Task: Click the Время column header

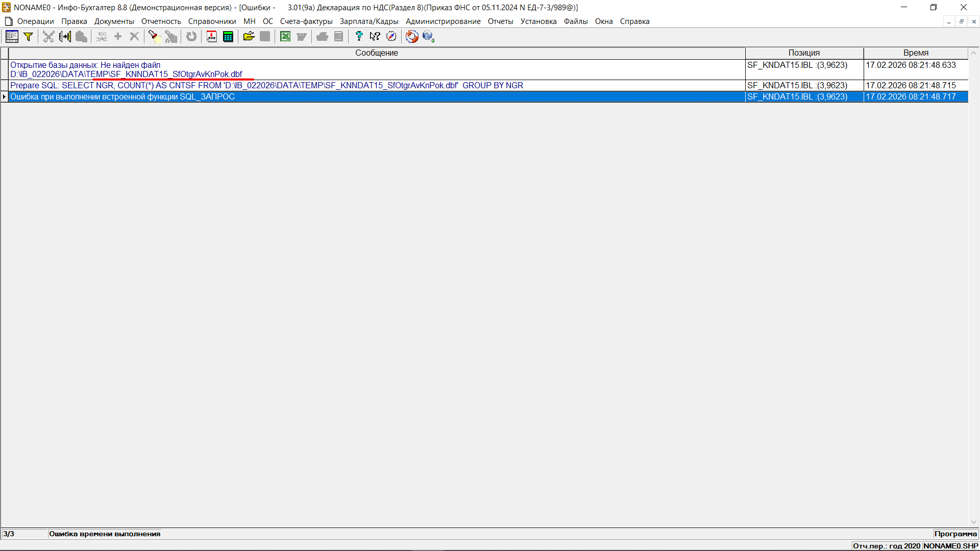Action: (916, 53)
